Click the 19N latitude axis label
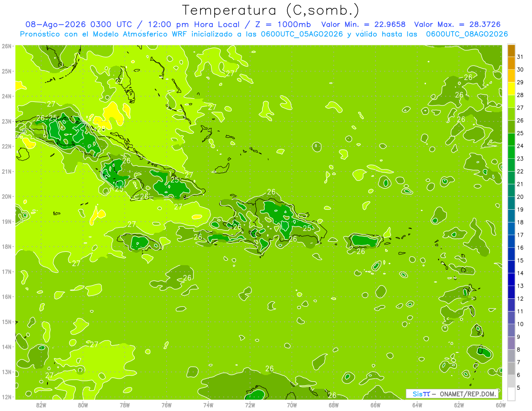The height and width of the screenshot is (411, 532). (x=7, y=221)
